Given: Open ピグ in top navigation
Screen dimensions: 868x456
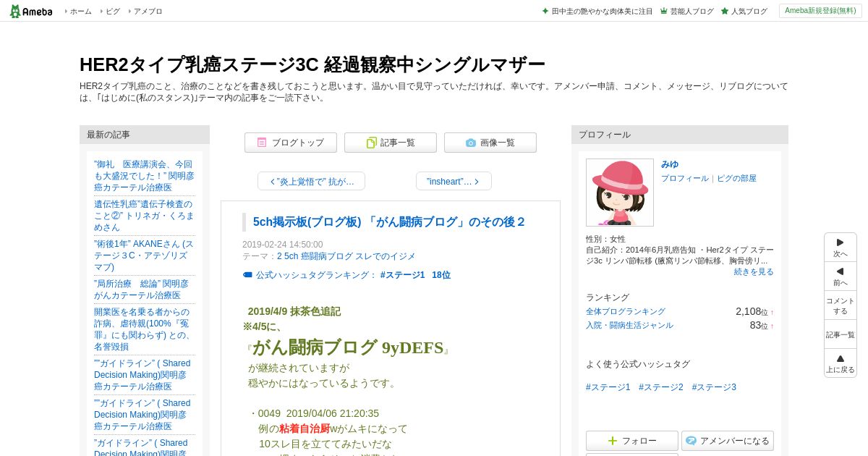Looking at the screenshot, I should pyautogui.click(x=112, y=12).
